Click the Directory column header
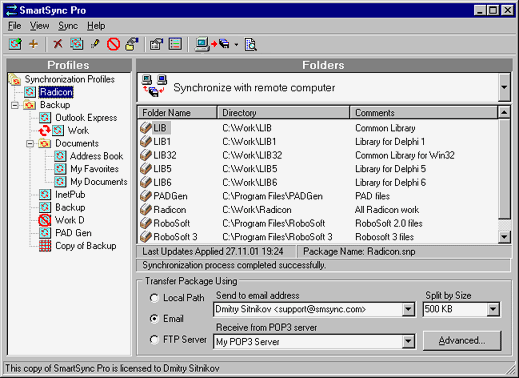This screenshot has width=519, height=378. coord(283,113)
